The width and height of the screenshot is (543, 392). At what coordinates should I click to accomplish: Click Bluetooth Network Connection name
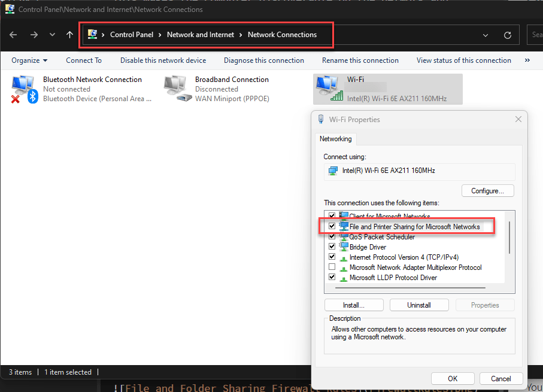point(92,80)
